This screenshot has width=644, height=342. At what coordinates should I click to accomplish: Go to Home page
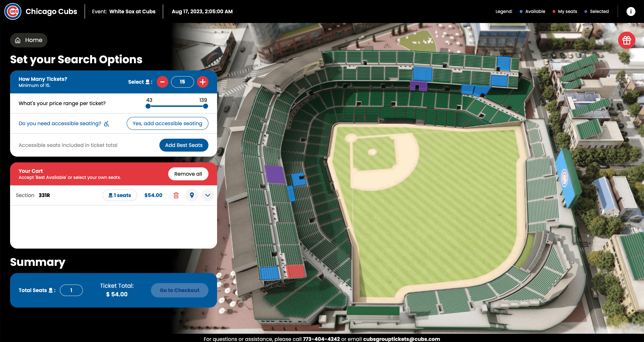click(x=29, y=40)
